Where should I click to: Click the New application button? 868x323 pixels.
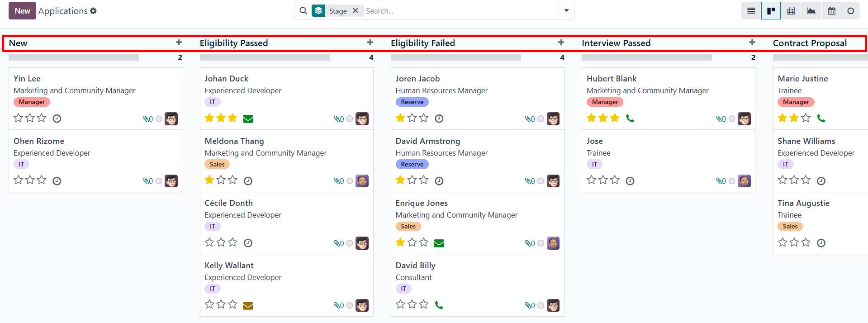(22, 11)
